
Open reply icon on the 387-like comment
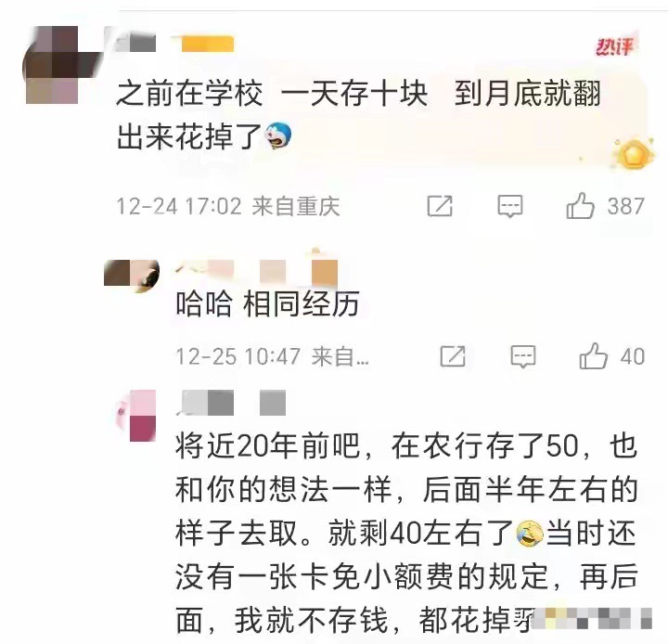[x=510, y=206]
